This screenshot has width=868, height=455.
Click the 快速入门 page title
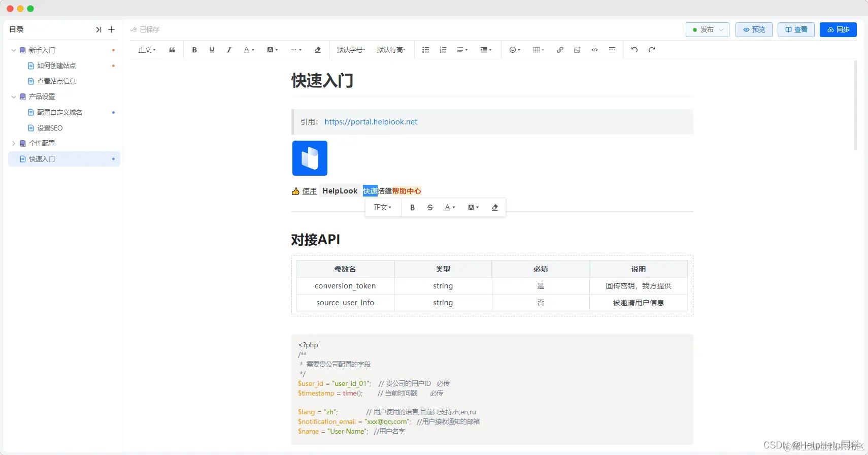tap(322, 80)
